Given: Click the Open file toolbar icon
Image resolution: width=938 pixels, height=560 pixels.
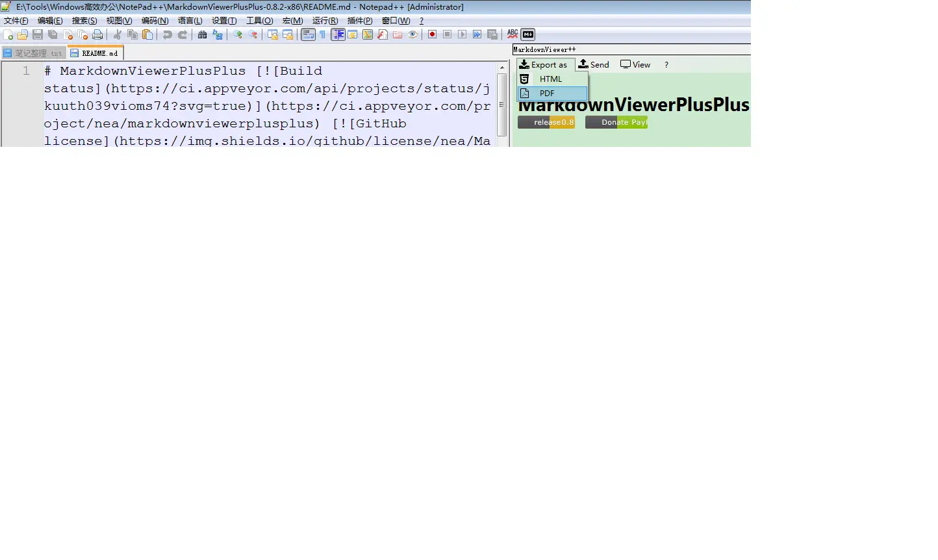Looking at the screenshot, I should [23, 34].
